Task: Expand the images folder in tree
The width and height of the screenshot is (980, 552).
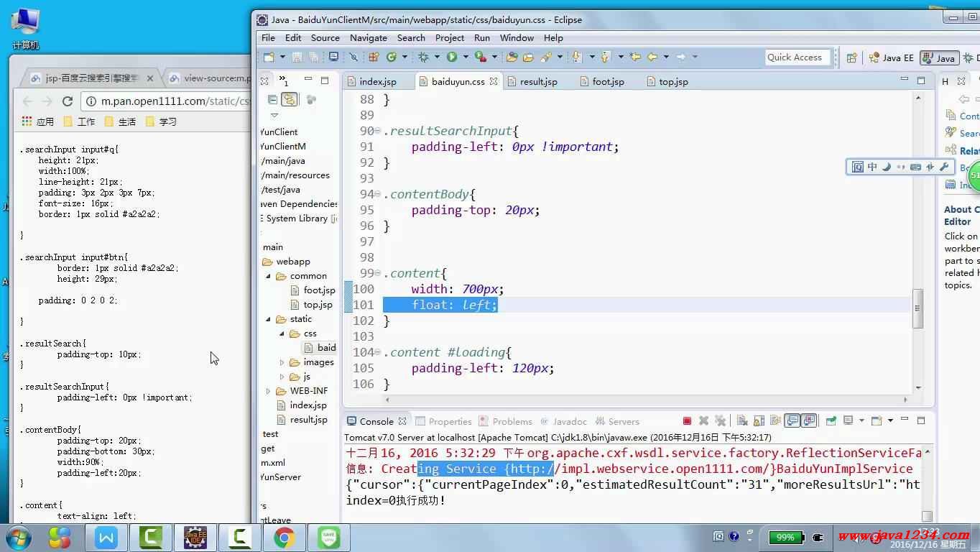Action: (282, 362)
